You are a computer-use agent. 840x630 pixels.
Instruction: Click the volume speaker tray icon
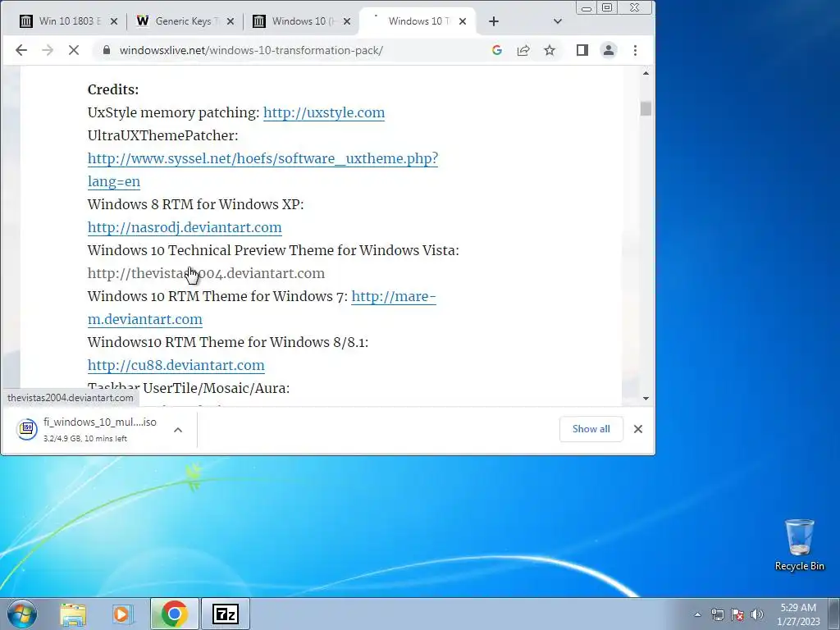point(757,614)
